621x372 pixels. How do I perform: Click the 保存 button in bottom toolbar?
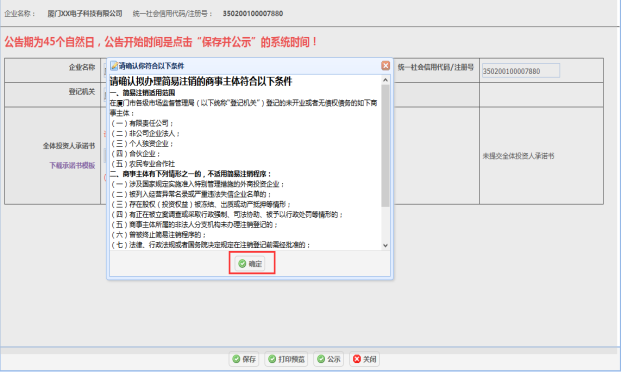click(244, 359)
